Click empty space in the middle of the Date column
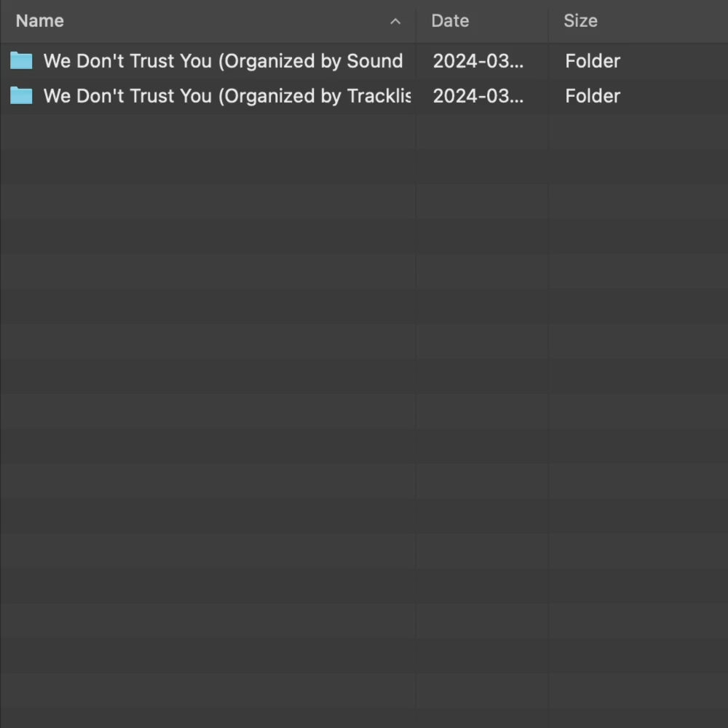This screenshot has width=728, height=728. click(x=482, y=379)
